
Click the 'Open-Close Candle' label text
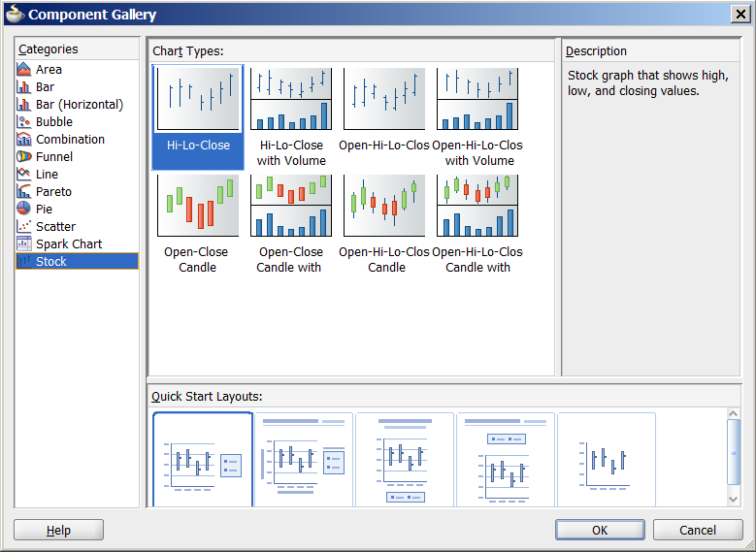pyautogui.click(x=196, y=259)
